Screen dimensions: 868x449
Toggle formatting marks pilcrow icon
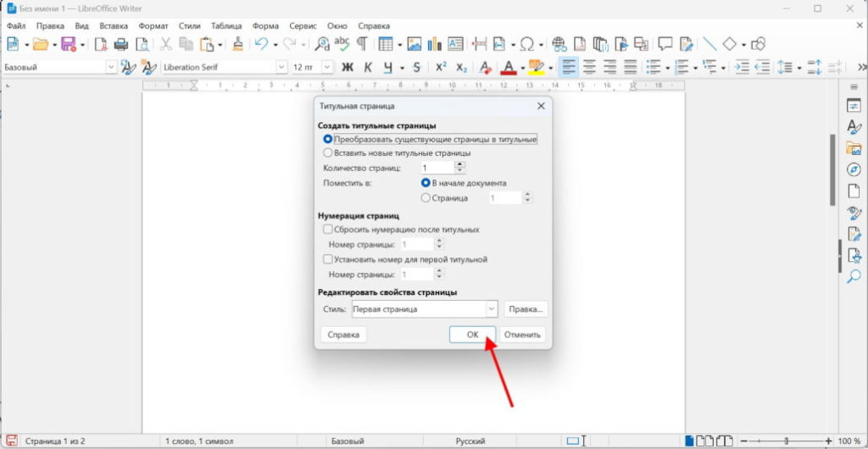tap(361, 44)
